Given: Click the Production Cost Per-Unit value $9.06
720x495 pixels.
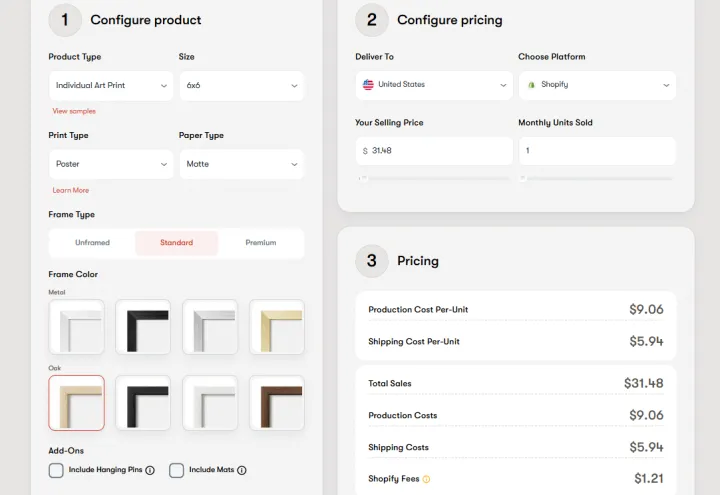Looking at the screenshot, I should (x=646, y=309).
